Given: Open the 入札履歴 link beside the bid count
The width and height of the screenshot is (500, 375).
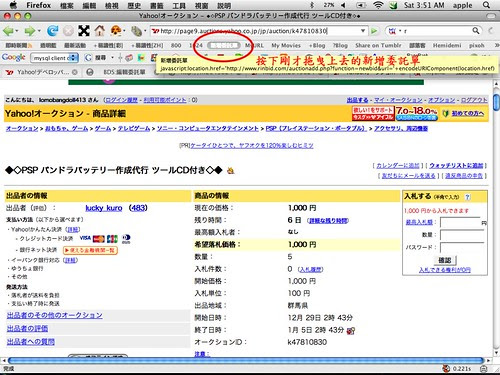Looking at the screenshot, I should coord(311,269).
